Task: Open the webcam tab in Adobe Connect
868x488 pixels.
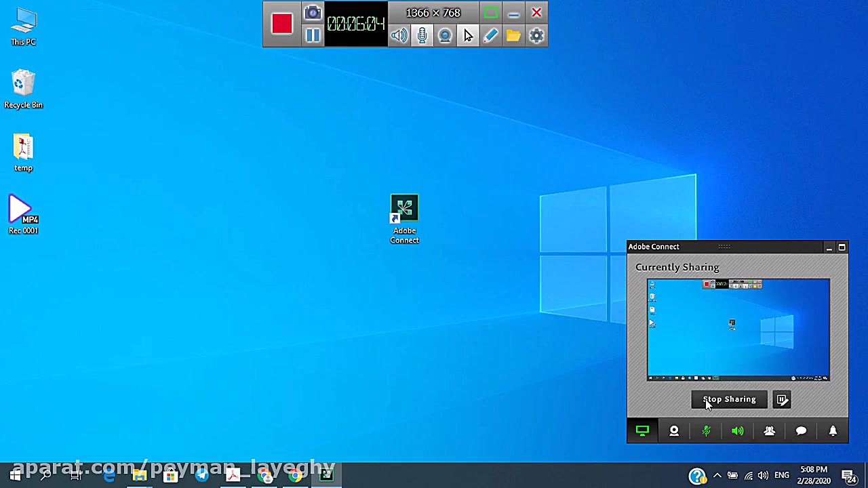Action: [x=674, y=431]
